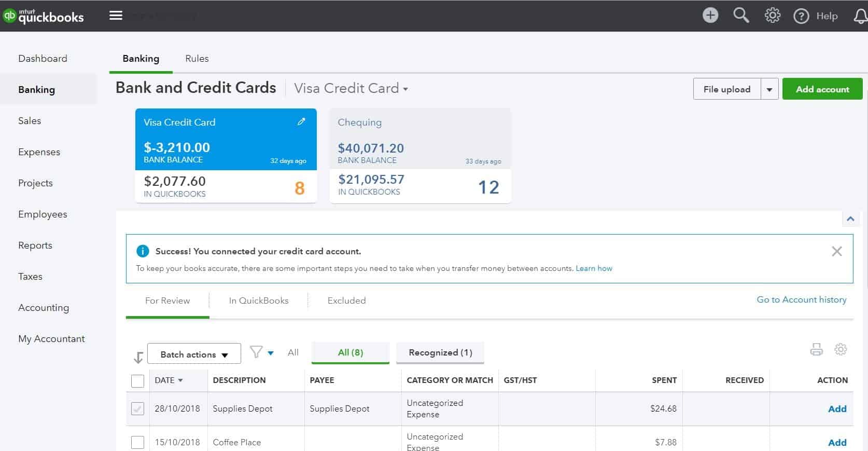Open Reports in the sidebar
Screen dimensions: 868x451
[x=35, y=245]
